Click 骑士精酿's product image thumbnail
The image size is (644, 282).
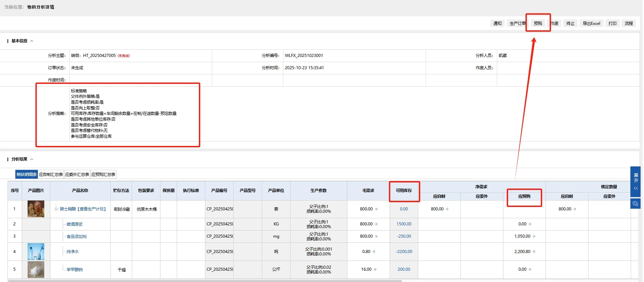(36, 209)
